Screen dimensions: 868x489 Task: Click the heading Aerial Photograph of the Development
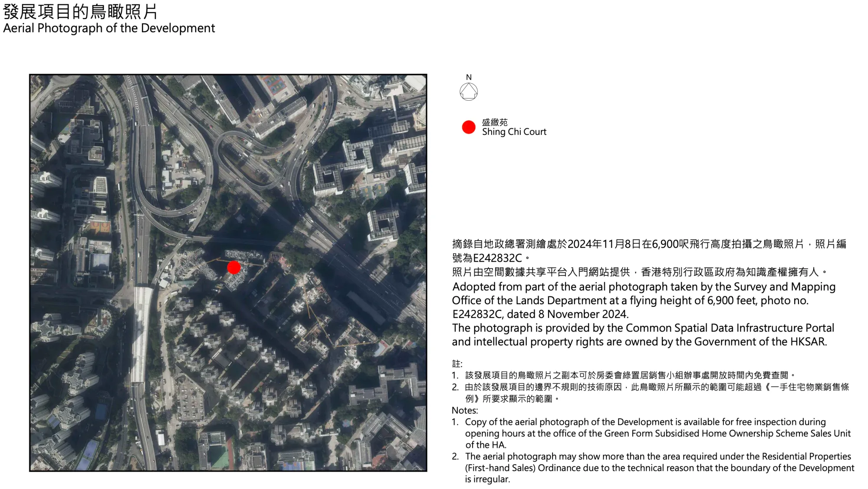pos(109,28)
